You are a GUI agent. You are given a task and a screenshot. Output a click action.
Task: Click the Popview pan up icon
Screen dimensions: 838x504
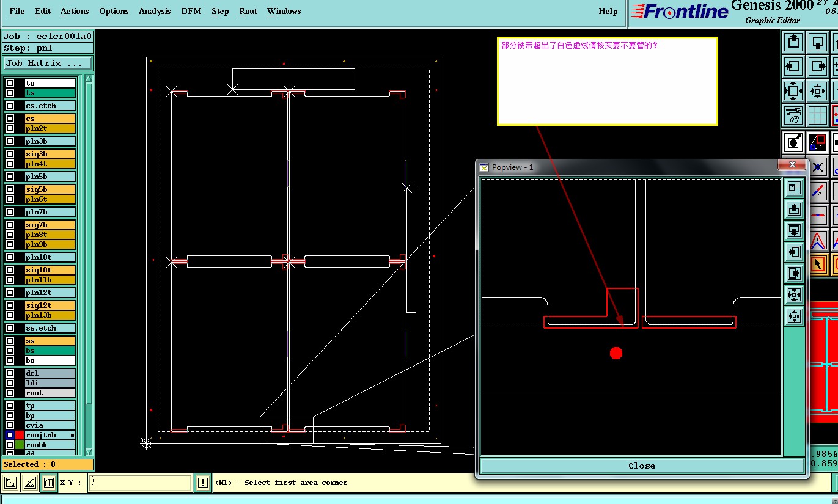[794, 210]
